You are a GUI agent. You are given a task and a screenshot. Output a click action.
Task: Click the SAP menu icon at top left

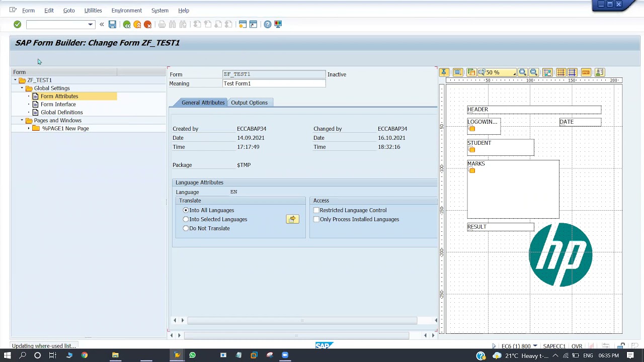click(13, 10)
